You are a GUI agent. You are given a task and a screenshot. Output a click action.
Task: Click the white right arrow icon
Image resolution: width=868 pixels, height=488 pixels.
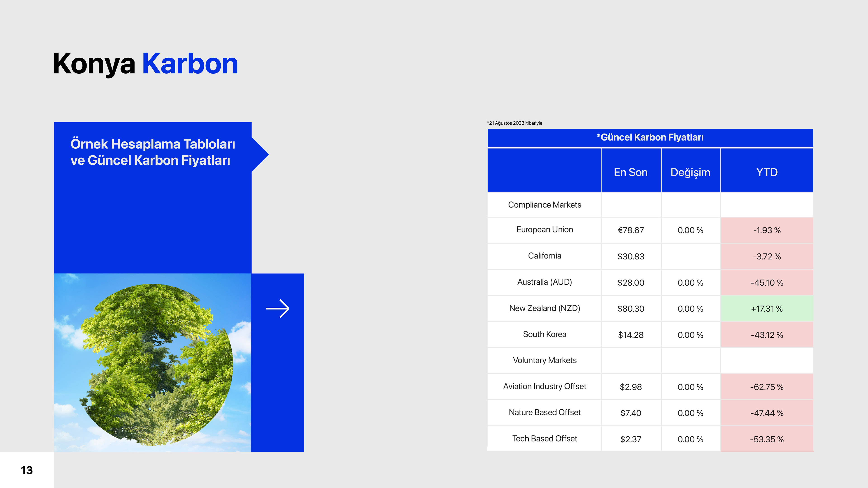[277, 308]
